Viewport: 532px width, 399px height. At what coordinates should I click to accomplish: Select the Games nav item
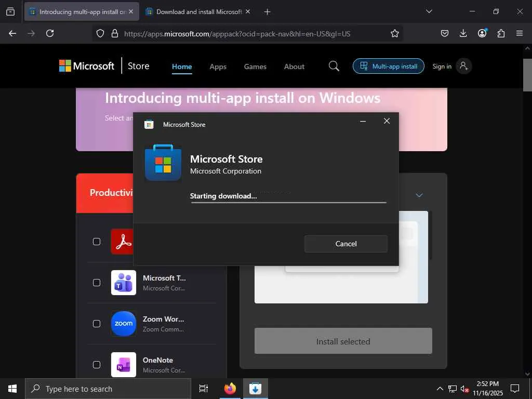click(x=255, y=66)
